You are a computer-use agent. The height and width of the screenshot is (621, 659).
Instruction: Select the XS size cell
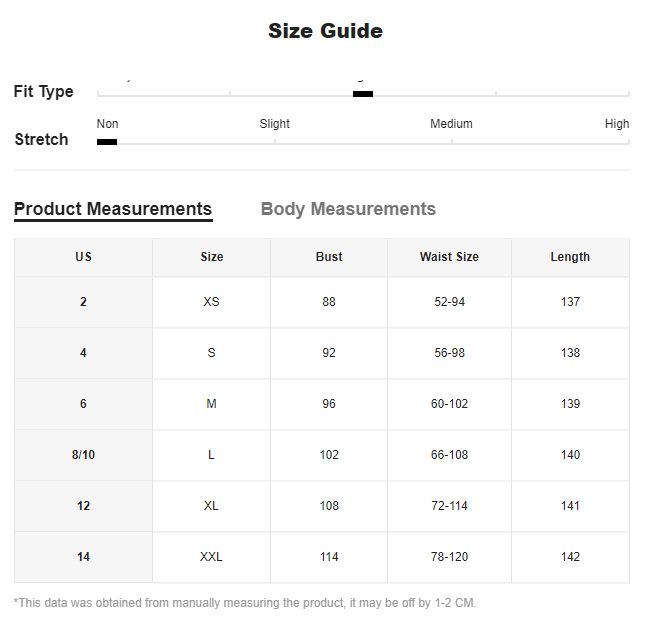tap(211, 302)
